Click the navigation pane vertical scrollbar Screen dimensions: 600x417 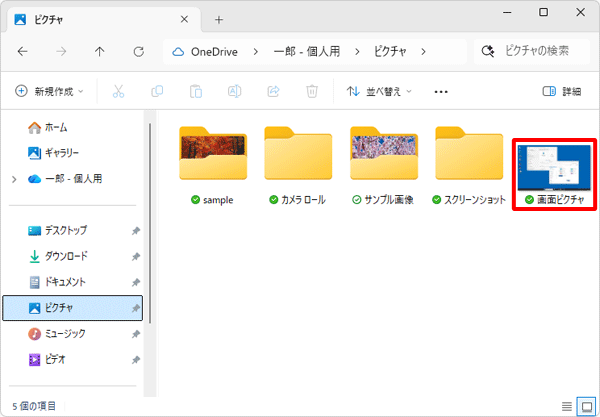(150, 223)
